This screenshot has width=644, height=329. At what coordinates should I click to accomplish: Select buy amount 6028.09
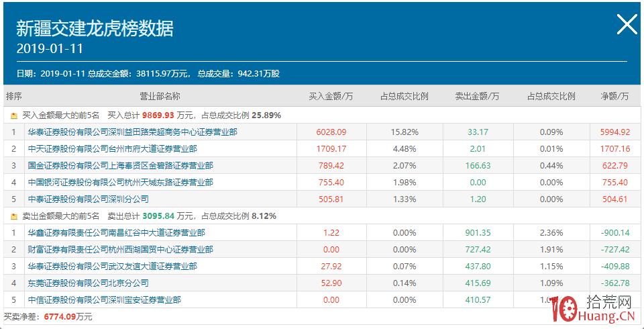coord(331,132)
